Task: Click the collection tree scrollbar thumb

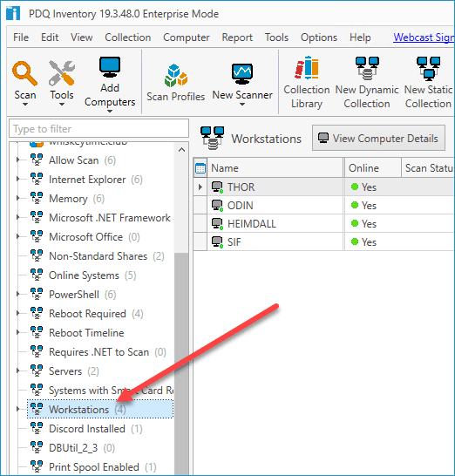Action: 181,364
